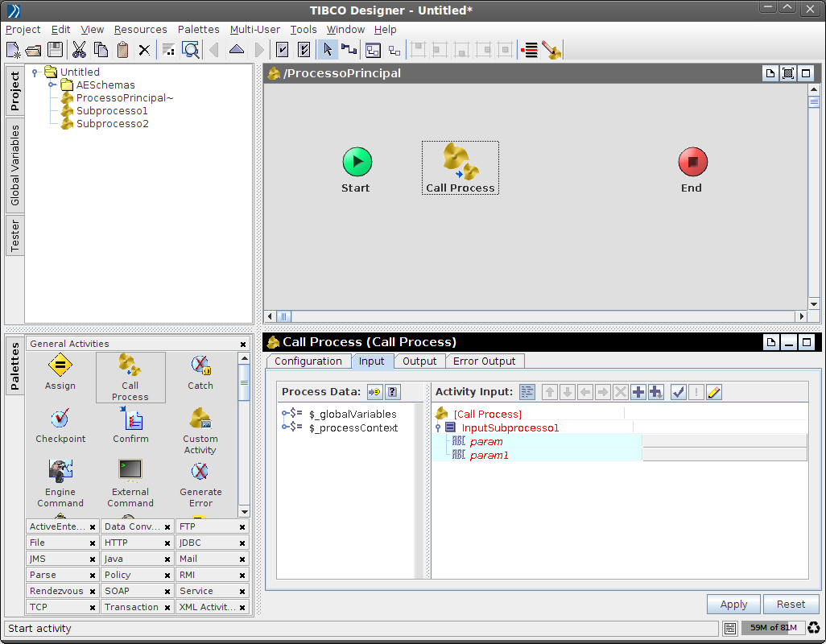Click the param input value field

pos(725,441)
